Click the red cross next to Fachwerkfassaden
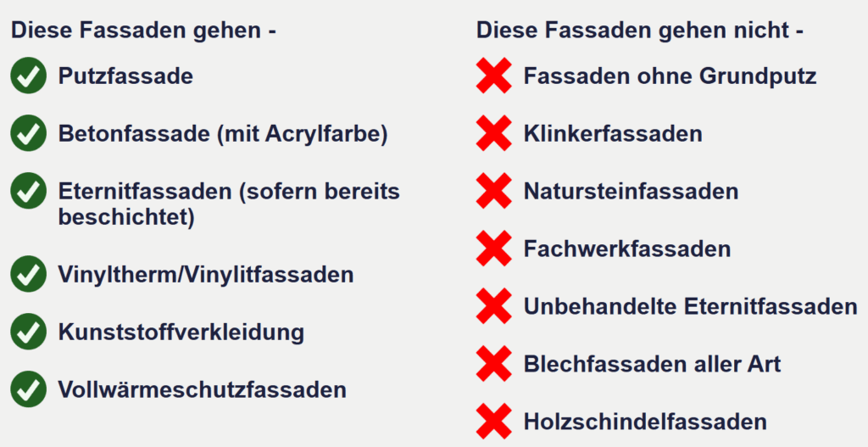This screenshot has height=447, width=868. [493, 249]
